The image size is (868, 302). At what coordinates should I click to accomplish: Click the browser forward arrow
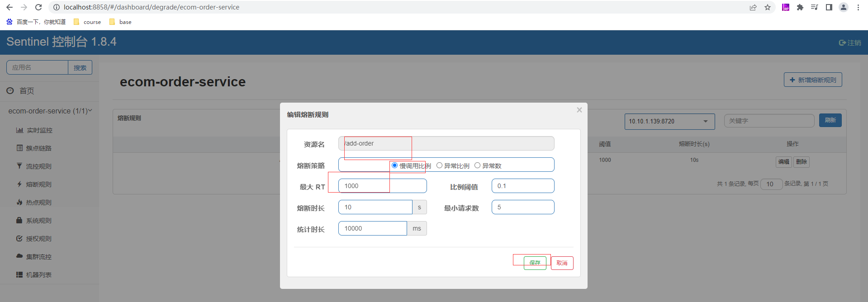(24, 7)
